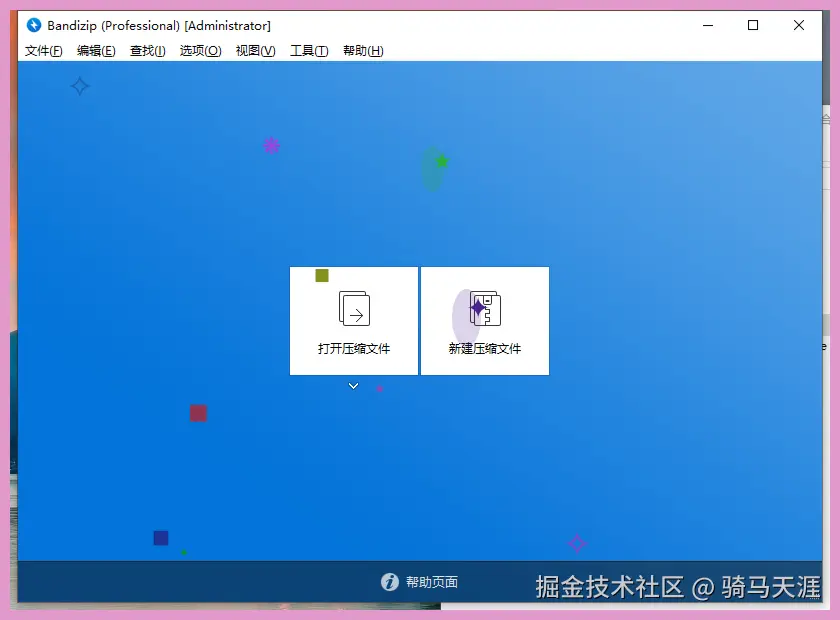Image resolution: width=840 pixels, height=620 pixels.
Task: Click the new archive zipper icon on the right tile
Action: (x=484, y=305)
